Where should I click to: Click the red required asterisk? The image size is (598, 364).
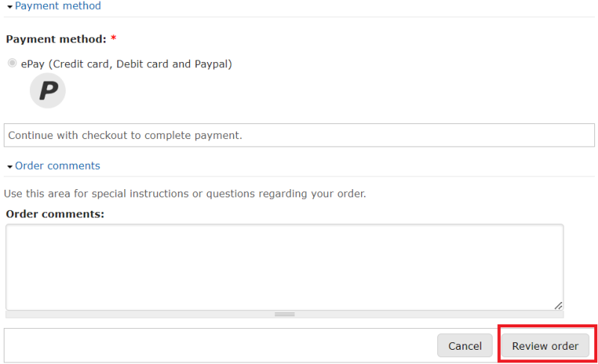[x=114, y=38]
